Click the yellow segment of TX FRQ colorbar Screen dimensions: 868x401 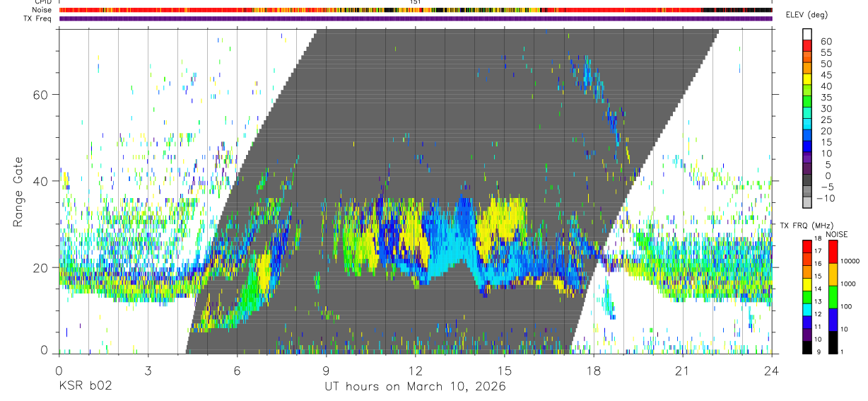click(x=807, y=284)
